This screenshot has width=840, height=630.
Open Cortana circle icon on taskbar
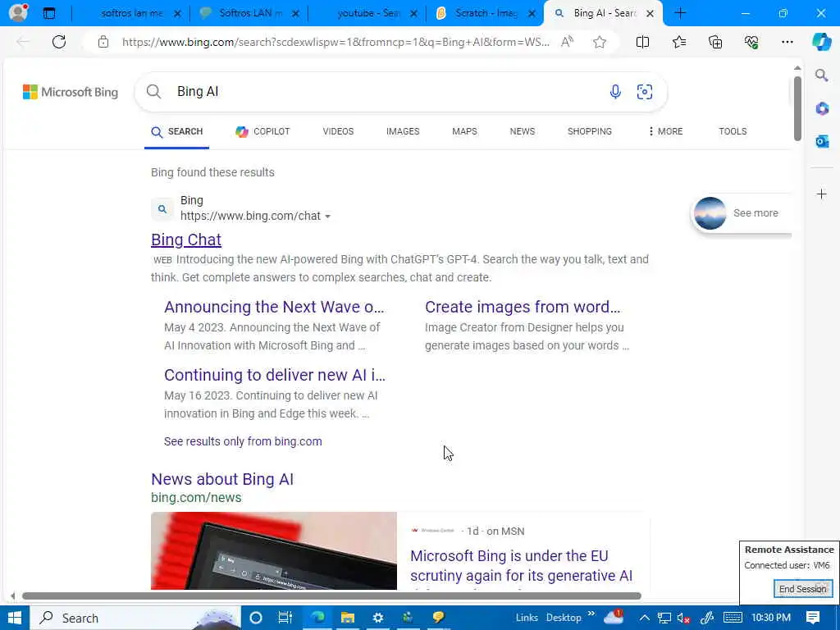pyautogui.click(x=256, y=618)
